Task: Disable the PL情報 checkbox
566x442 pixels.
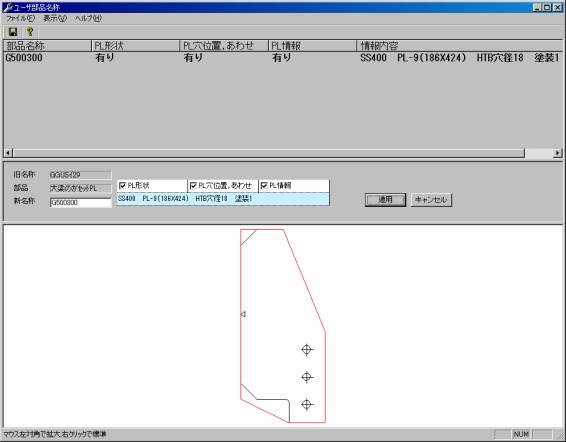Action: 264,186
